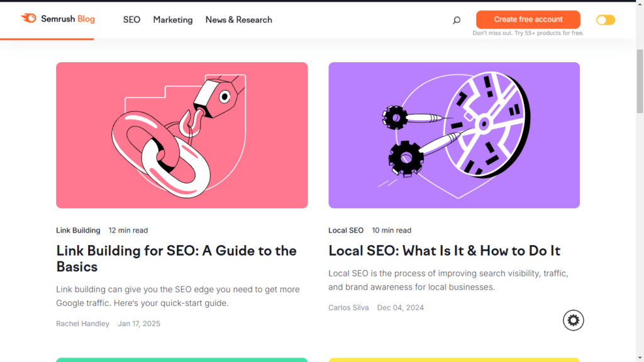Click the Create free account button
Image resolution: width=644 pixels, height=362 pixels.
[x=528, y=19]
